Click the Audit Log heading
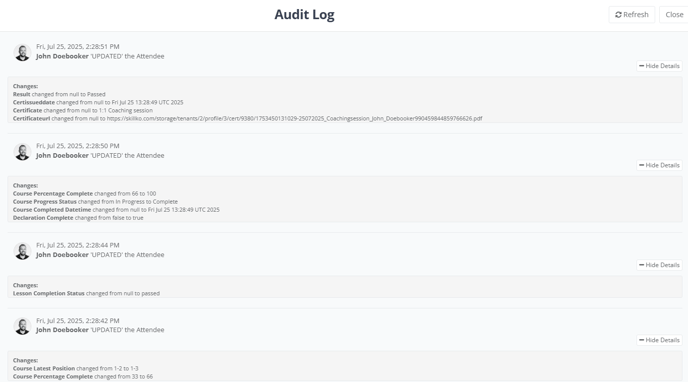The width and height of the screenshot is (688, 382). (304, 14)
